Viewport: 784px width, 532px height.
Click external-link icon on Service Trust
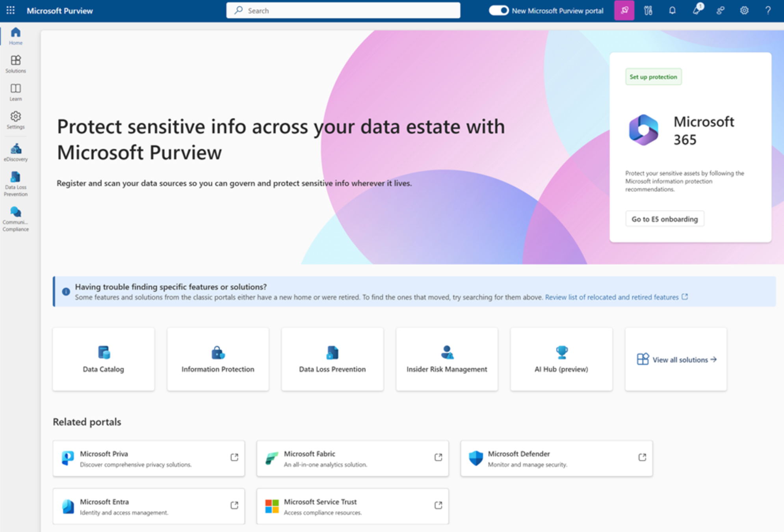[438, 505]
